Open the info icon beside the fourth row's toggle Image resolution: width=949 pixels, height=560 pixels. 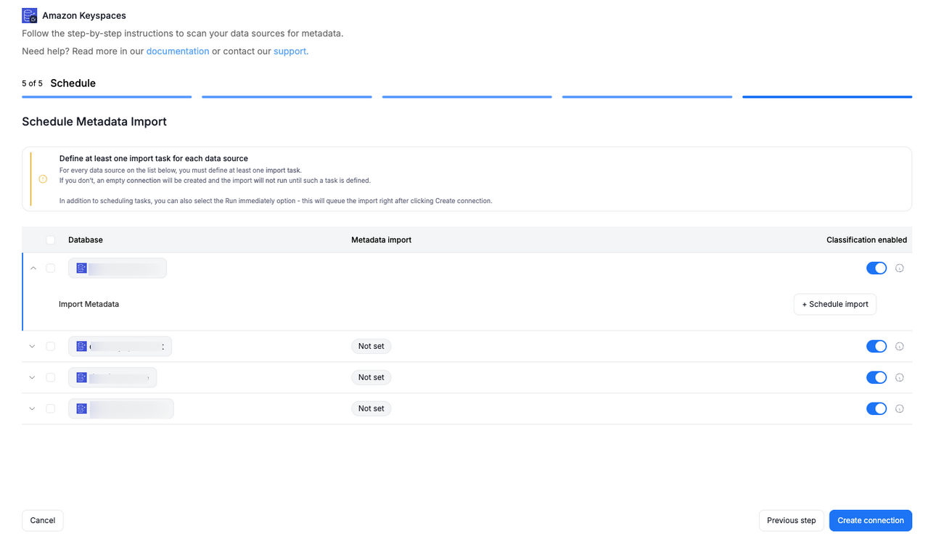[x=900, y=409]
